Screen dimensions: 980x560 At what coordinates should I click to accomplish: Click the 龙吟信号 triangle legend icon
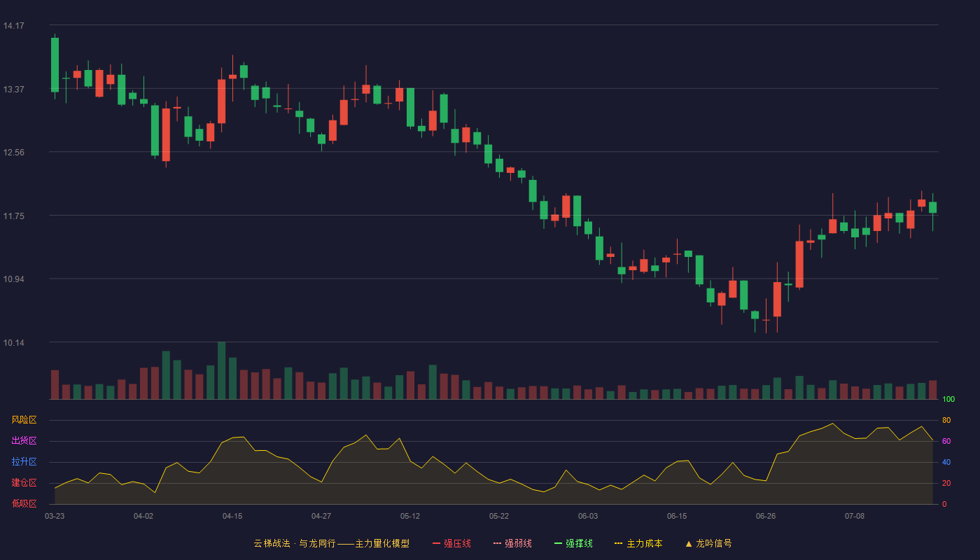pyautogui.click(x=689, y=543)
